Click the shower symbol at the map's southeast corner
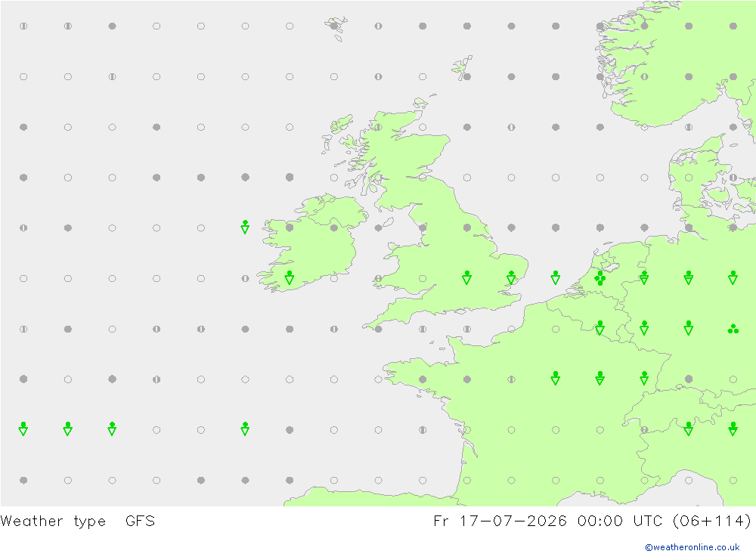The width and height of the screenshot is (756, 554). pos(733,429)
